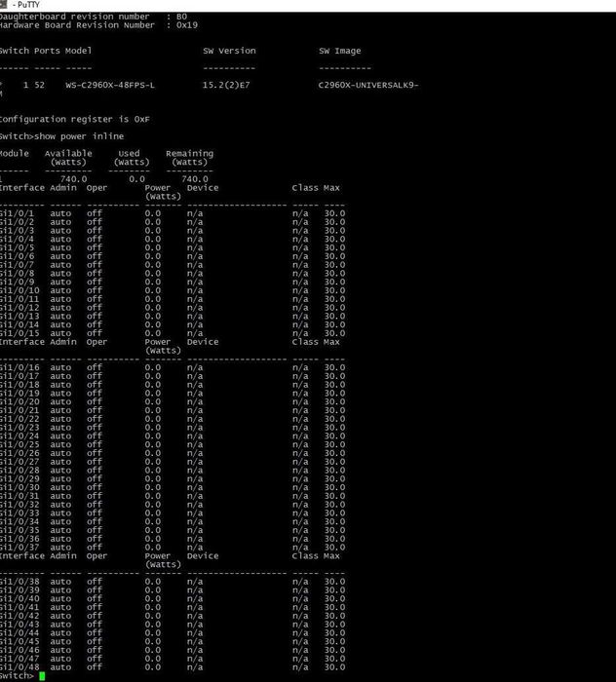Screen dimensions: 616x682
Task: Click 'n/a' class value for Gi1/0/33
Action: click(300, 513)
